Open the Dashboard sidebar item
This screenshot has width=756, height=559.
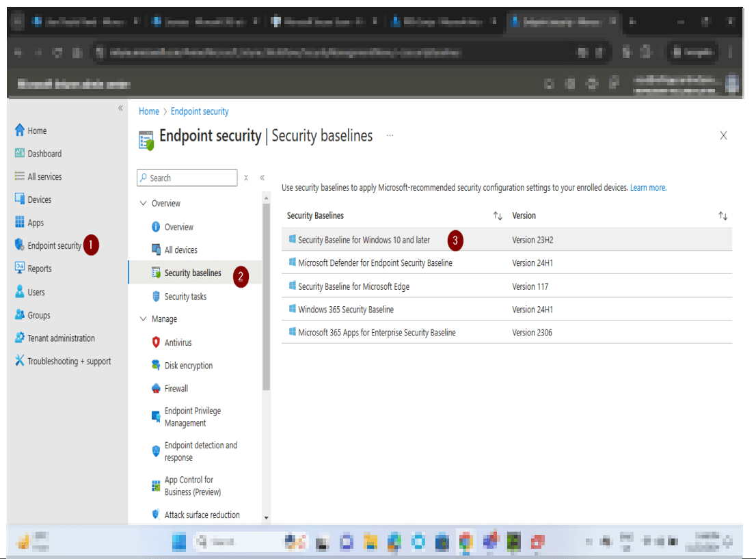click(38, 154)
